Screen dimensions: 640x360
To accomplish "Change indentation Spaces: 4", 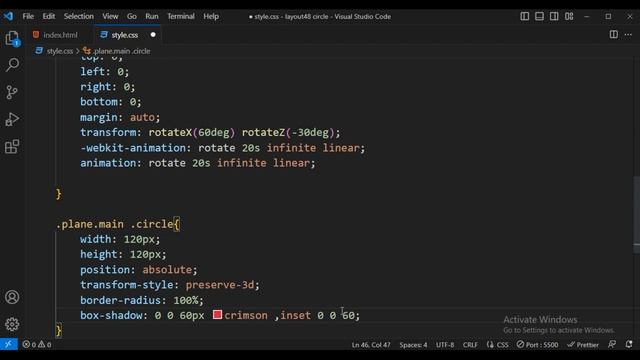I will (x=413, y=344).
